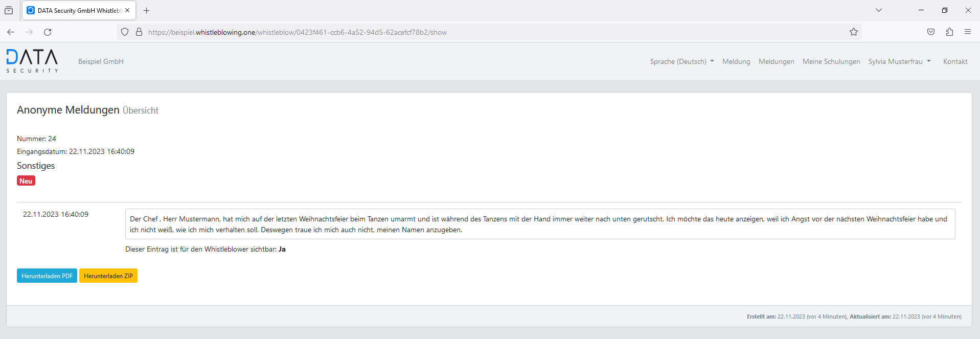980x339 pixels.
Task: Click the tracking protection shield icon
Action: [125, 32]
